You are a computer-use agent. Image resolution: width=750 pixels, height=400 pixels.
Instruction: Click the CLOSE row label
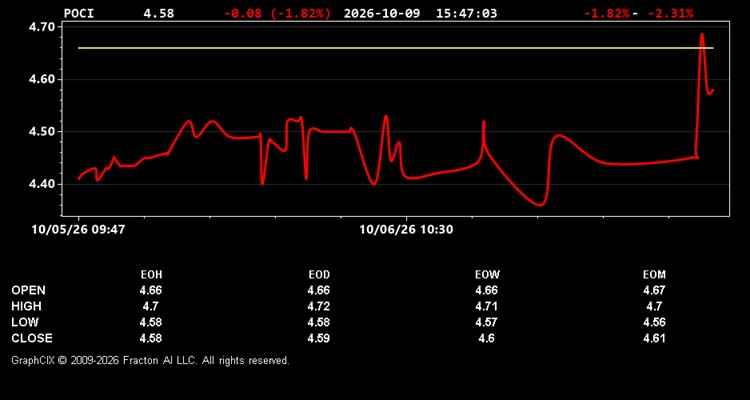32,338
